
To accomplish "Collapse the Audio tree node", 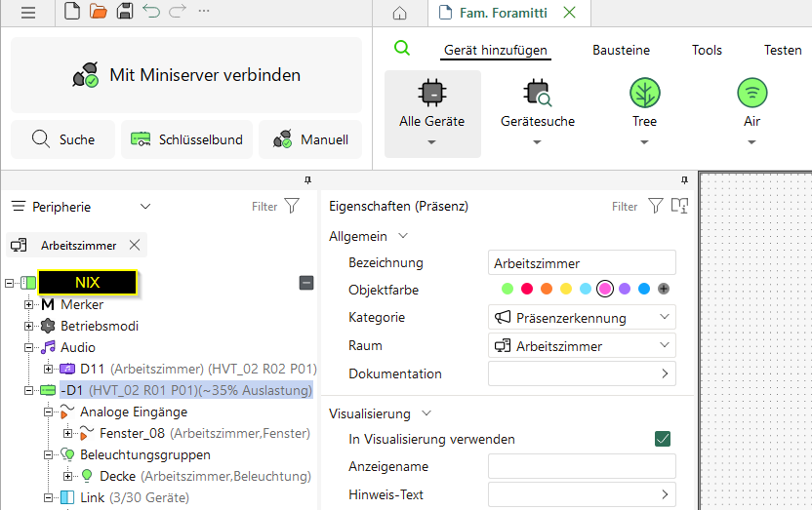I will (29, 347).
